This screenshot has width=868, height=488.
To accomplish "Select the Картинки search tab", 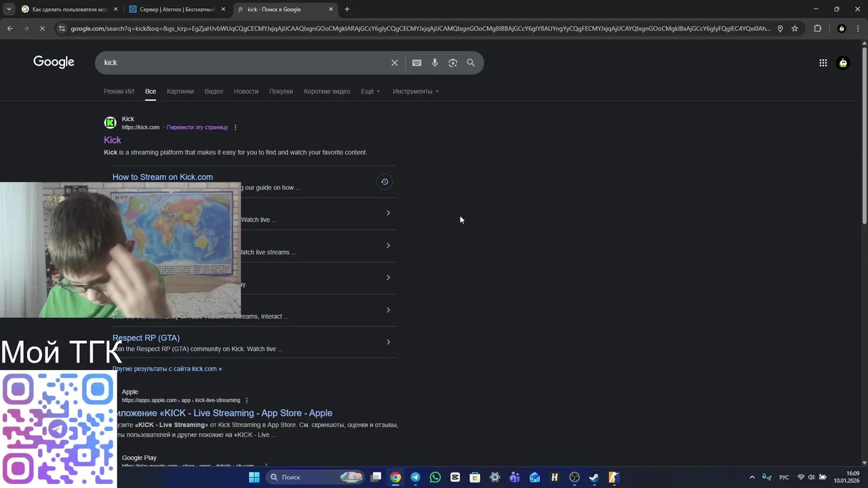I will (180, 91).
